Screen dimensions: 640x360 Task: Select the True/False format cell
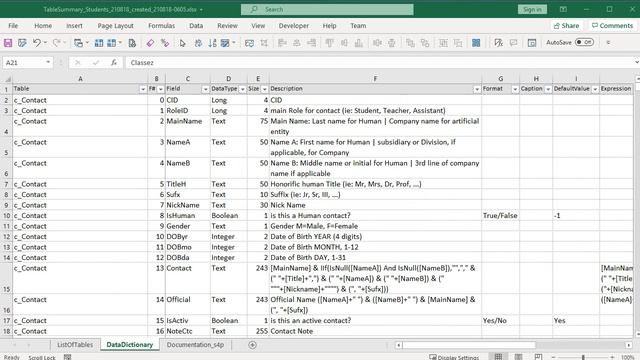point(500,216)
